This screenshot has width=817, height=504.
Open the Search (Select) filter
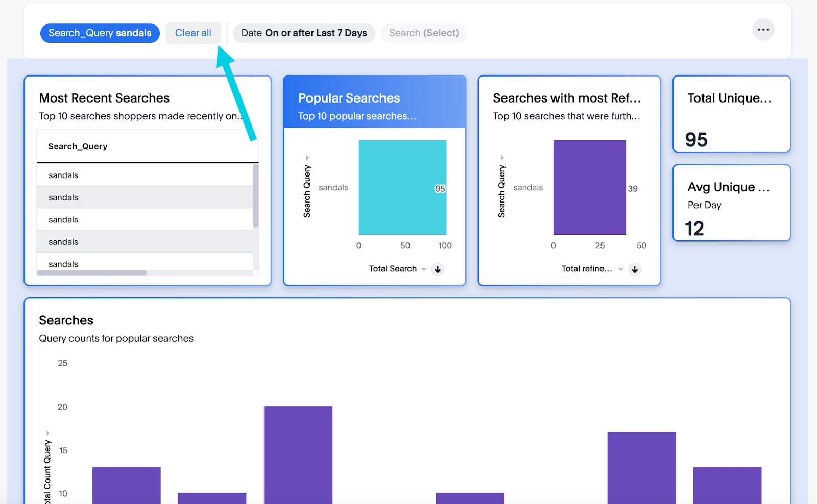pyautogui.click(x=424, y=33)
